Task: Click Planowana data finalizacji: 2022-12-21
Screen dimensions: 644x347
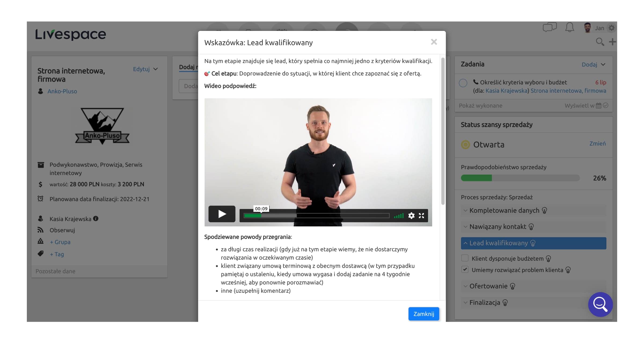Action: 99,199
